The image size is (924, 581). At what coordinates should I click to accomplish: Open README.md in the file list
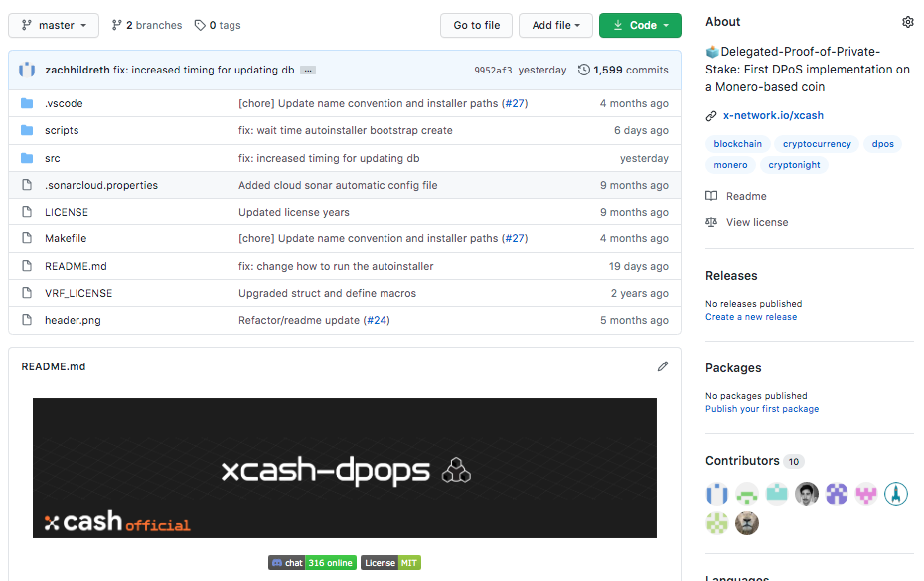tap(76, 266)
